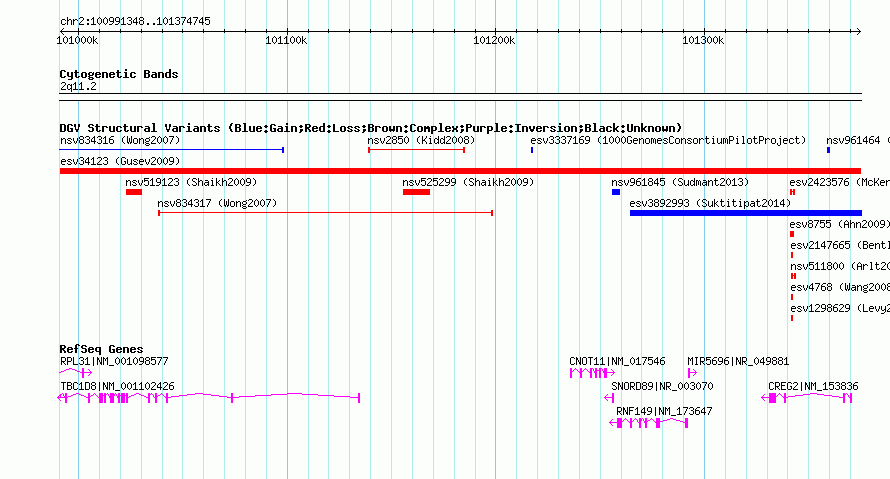
Task: Select the blue esv3892993 gain bar
Action: click(x=746, y=213)
